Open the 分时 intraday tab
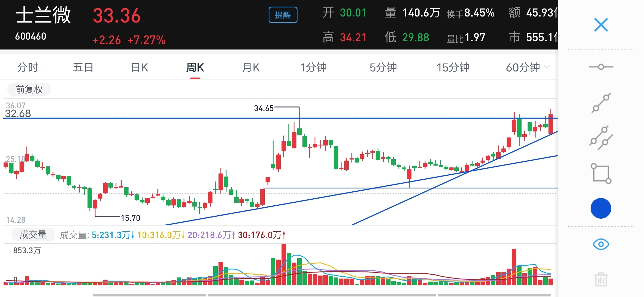Image resolution: width=644 pixels, height=297 pixels. click(x=28, y=67)
